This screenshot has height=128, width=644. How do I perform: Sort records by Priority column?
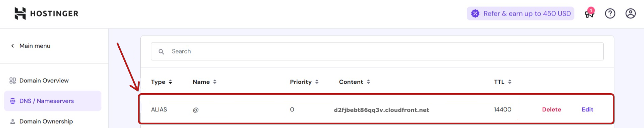(x=304, y=82)
